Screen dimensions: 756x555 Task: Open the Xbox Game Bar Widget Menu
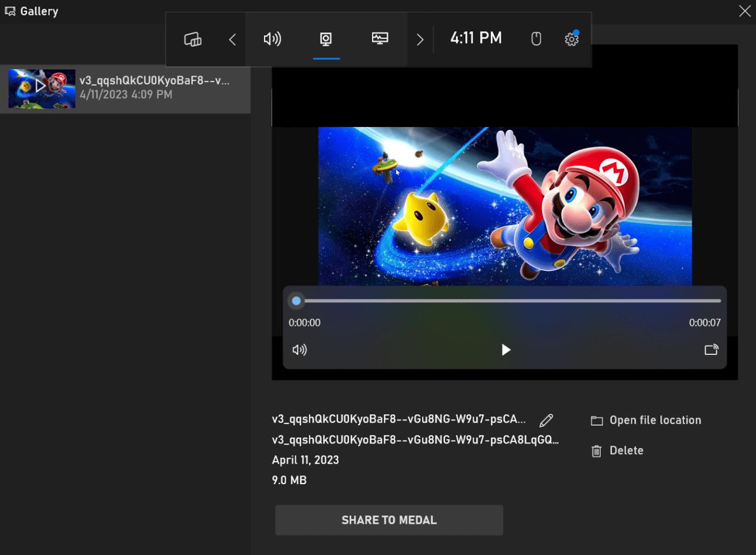click(192, 39)
